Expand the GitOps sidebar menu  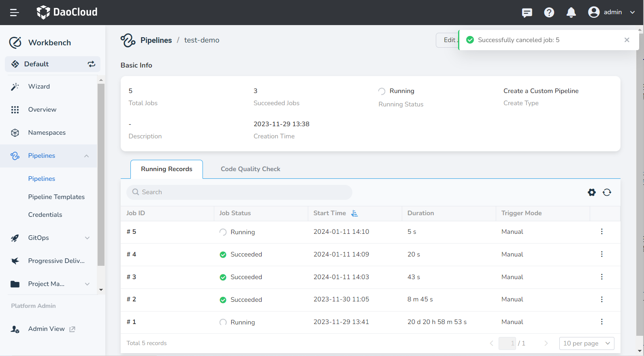point(87,238)
